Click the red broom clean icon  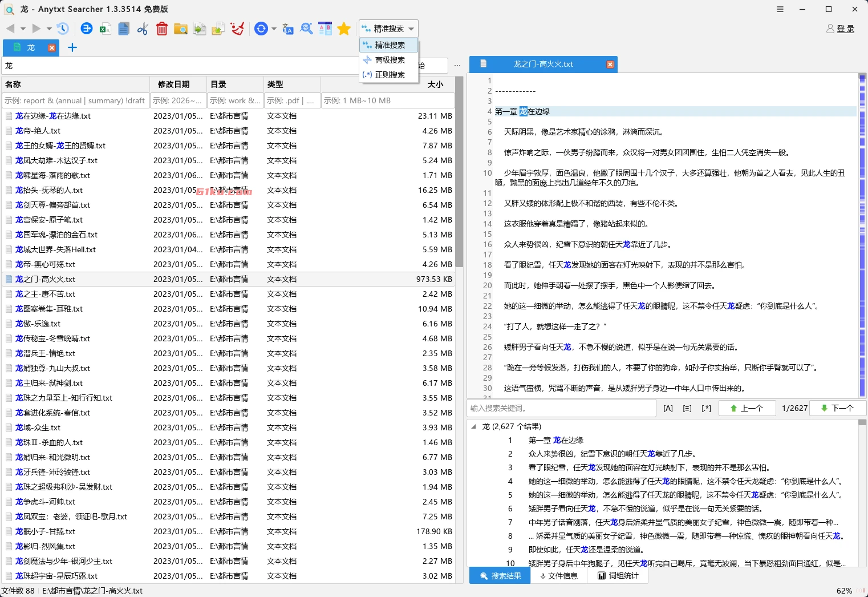click(x=237, y=29)
